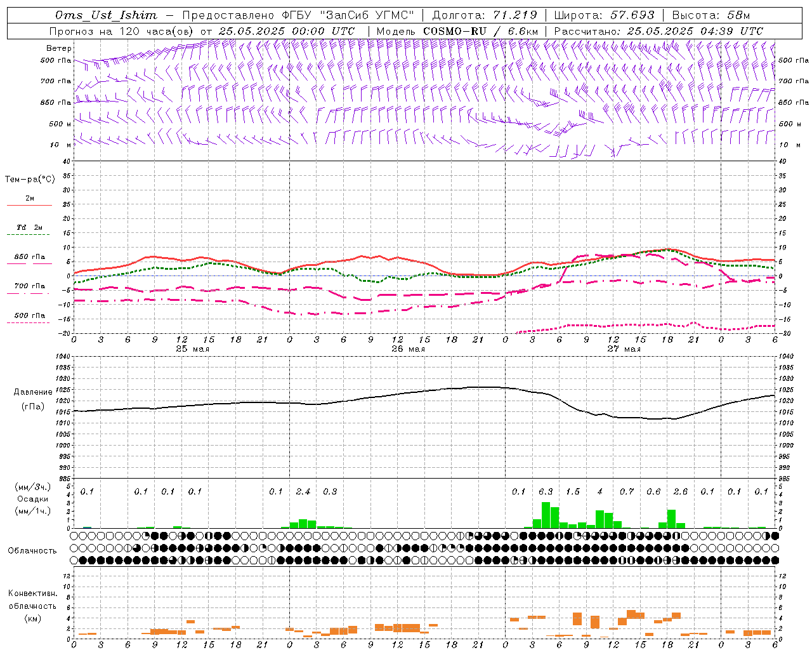Click the 850 гПа temperature legend entry

tap(29, 257)
